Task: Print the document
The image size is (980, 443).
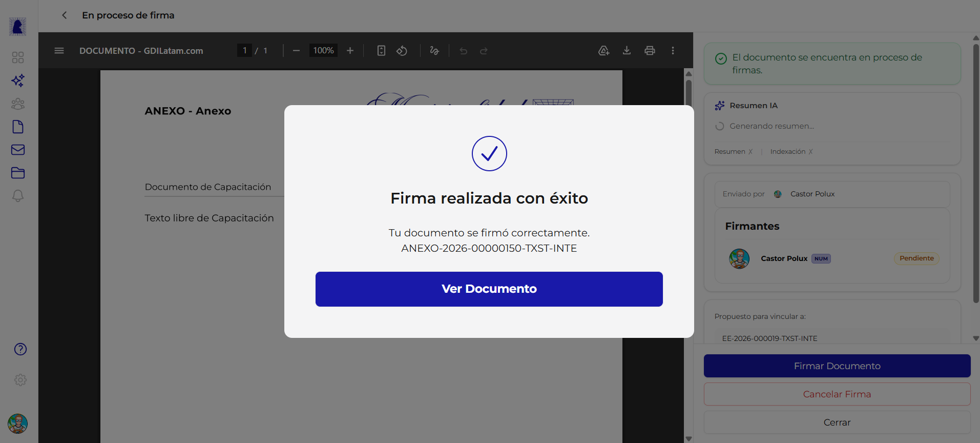Action: (650, 51)
